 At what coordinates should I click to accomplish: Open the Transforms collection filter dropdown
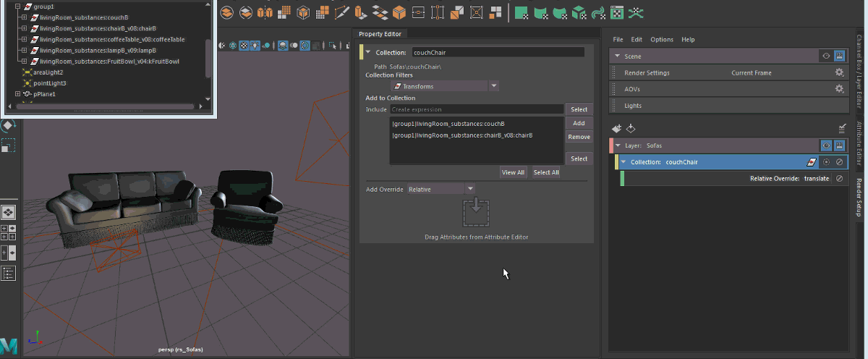tap(494, 86)
